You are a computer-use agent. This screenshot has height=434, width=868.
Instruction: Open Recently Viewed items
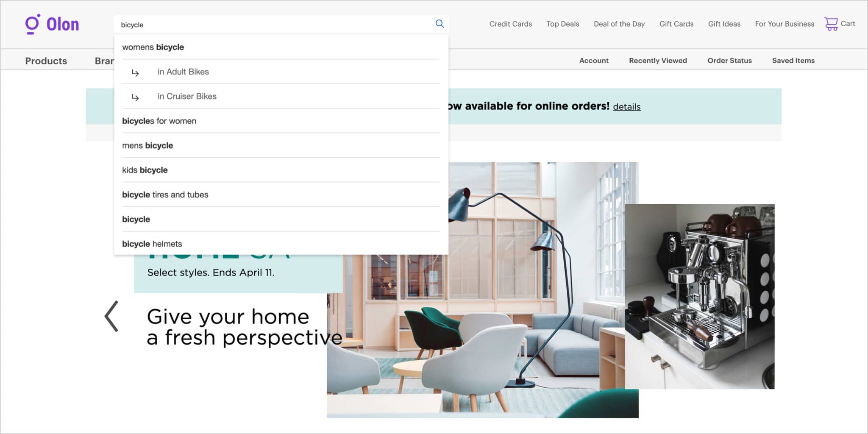[x=658, y=61]
